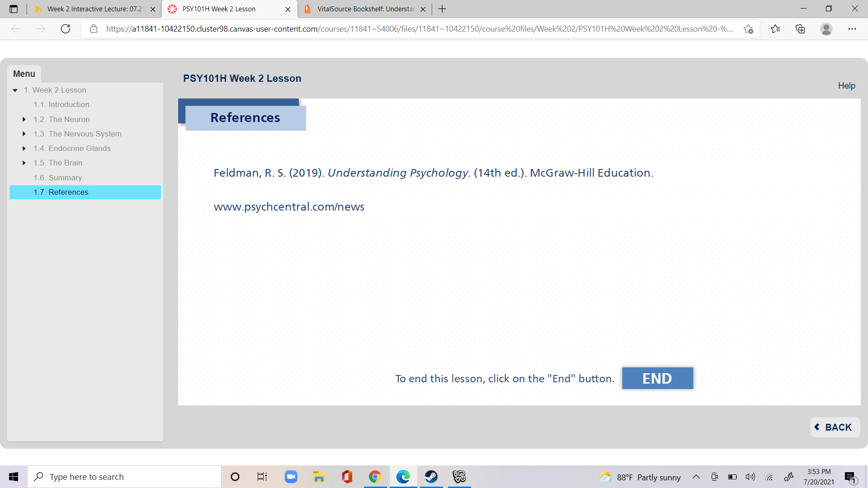Open Zoom from the taskbar
Screen dimensions: 868x488
(291, 477)
